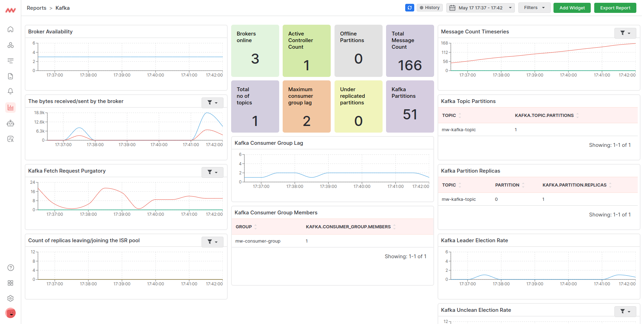Open the Home sidebar icon

point(10,29)
